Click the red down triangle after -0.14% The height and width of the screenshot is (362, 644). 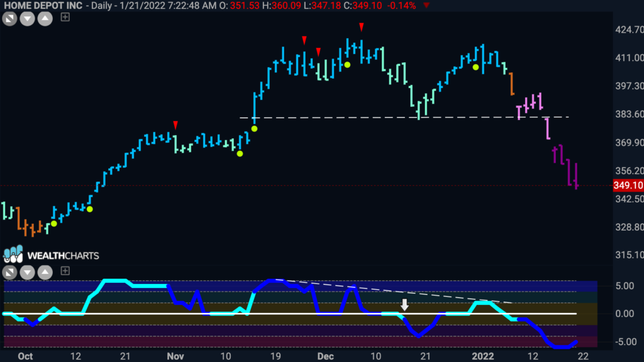point(426,5)
